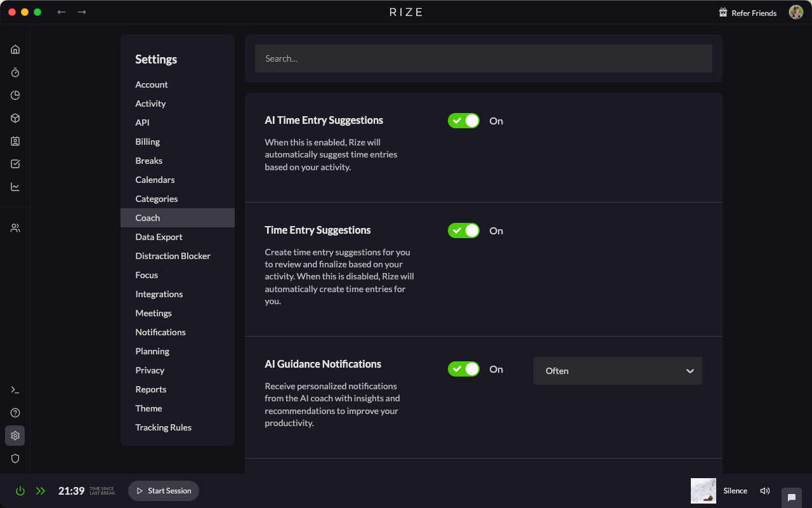Screen dimensions: 812x508
Task: Click the speaker volume icon
Action: [765, 491]
